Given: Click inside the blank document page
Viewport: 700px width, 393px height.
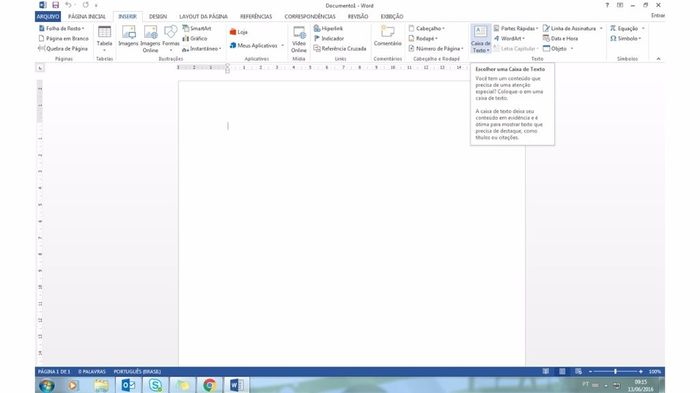Looking at the screenshot, I should pos(352,223).
